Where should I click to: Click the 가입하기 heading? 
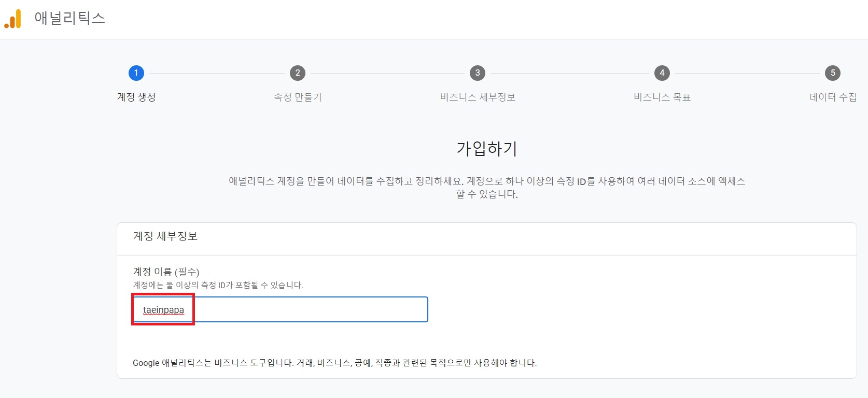point(487,149)
